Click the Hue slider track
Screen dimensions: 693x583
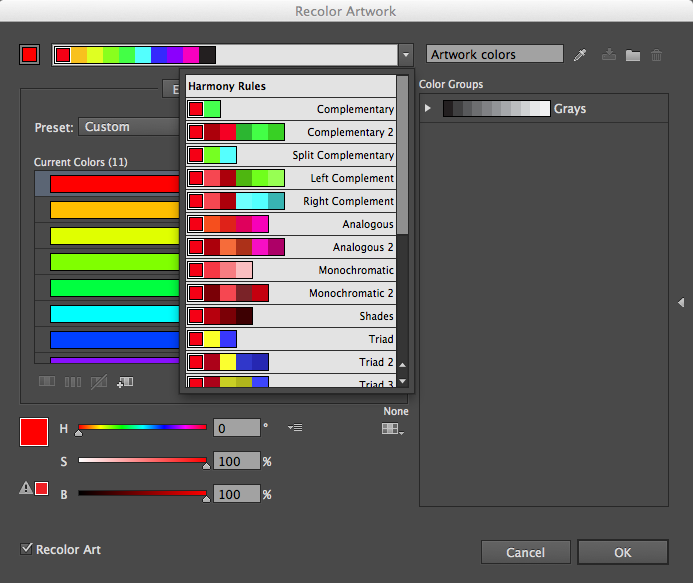point(142,427)
